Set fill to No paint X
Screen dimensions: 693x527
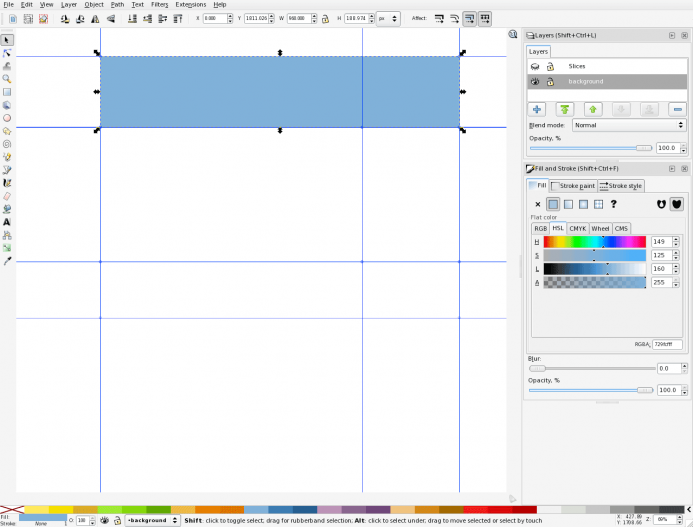pos(538,204)
